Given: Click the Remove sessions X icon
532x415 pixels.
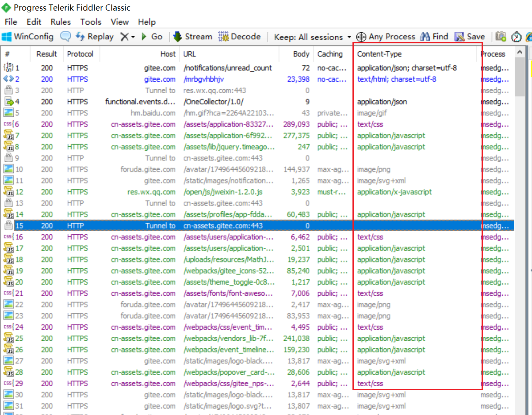Looking at the screenshot, I should [125, 37].
